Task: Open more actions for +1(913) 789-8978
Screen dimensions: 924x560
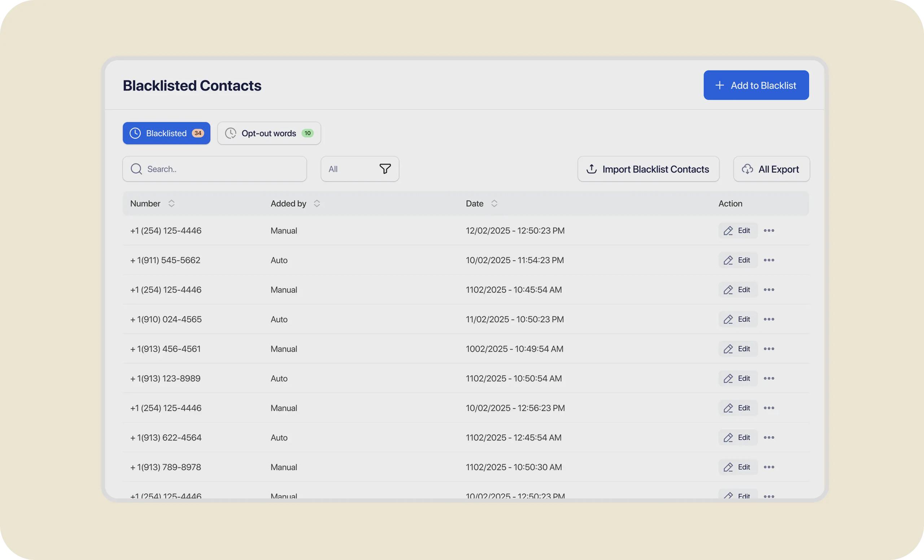Action: (x=769, y=467)
